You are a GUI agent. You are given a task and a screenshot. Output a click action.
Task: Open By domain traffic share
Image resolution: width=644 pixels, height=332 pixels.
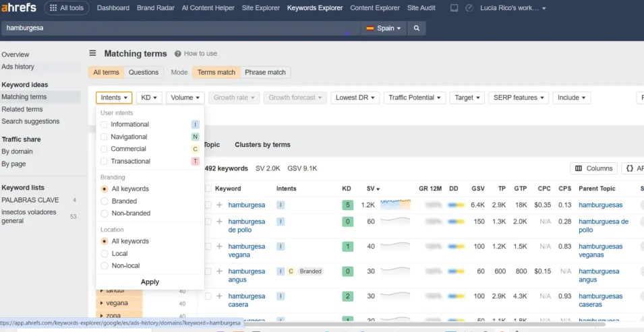click(x=17, y=152)
